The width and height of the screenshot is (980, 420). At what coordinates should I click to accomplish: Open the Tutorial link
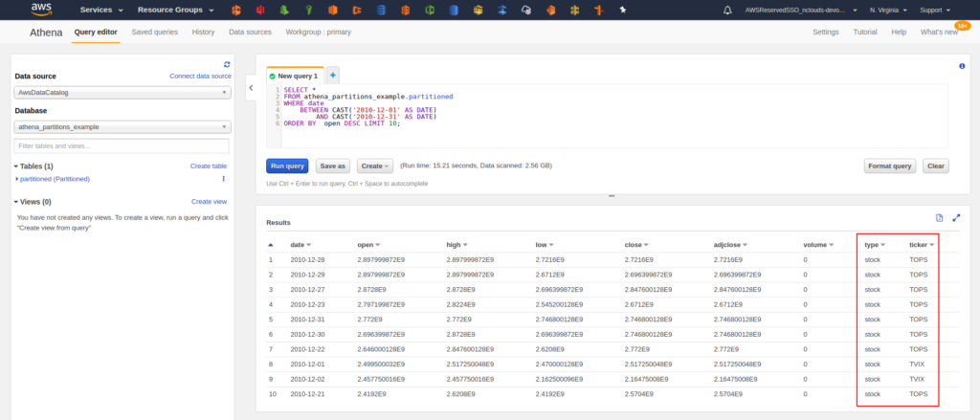point(865,32)
